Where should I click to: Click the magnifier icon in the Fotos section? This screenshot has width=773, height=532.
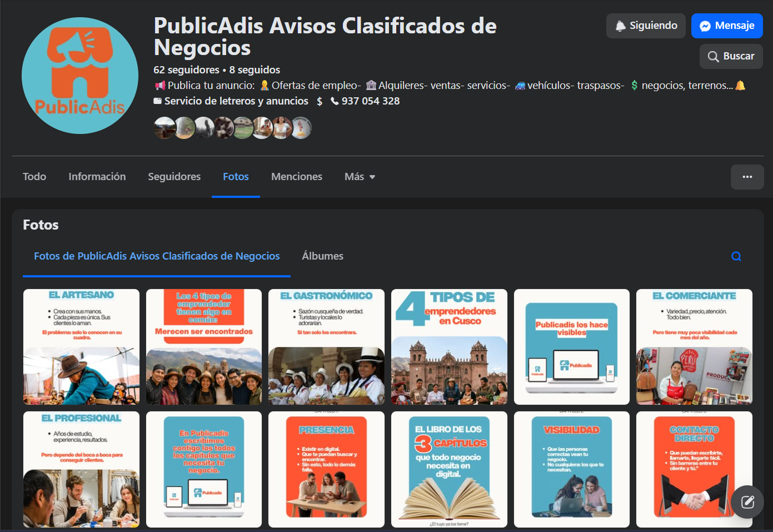pos(736,256)
